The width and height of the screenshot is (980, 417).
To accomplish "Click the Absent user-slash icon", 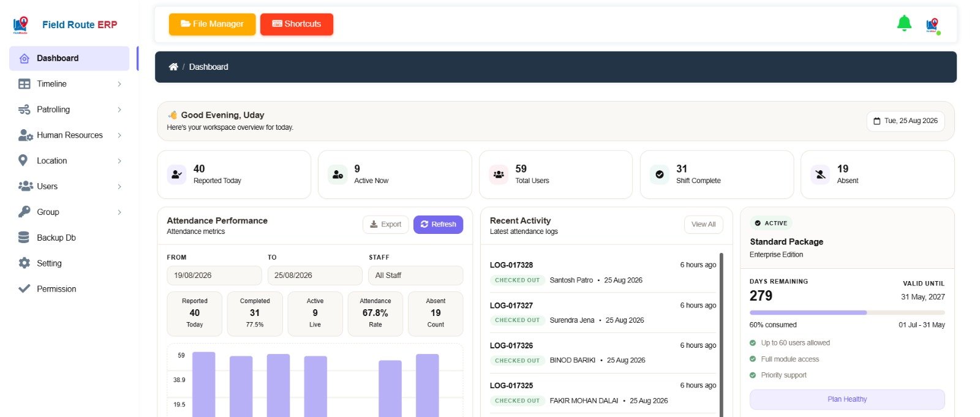I will (820, 175).
